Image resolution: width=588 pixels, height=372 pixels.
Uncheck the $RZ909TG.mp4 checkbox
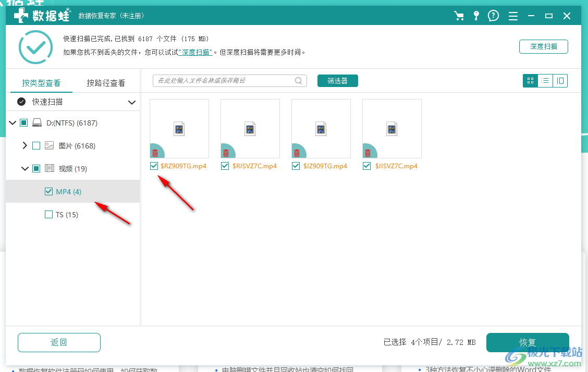154,166
